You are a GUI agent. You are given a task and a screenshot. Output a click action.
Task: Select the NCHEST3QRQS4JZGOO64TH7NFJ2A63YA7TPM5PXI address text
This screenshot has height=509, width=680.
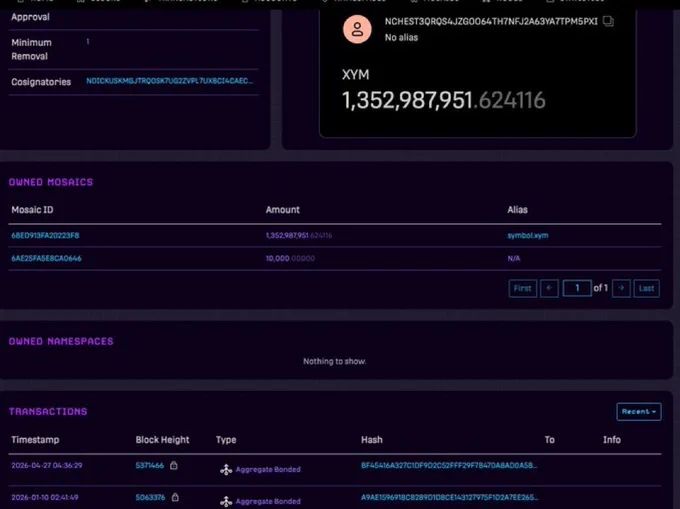[491, 22]
